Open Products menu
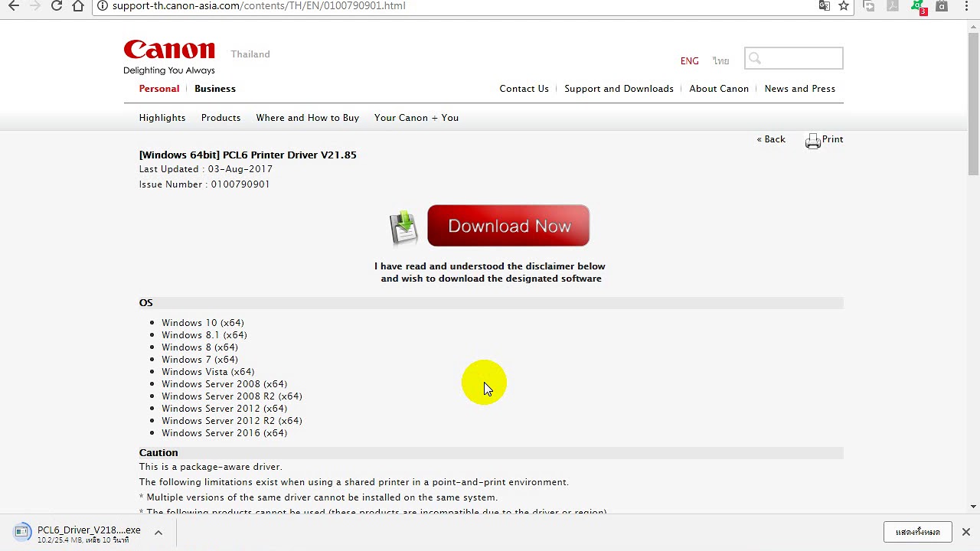The height and width of the screenshot is (551, 980). (x=220, y=118)
